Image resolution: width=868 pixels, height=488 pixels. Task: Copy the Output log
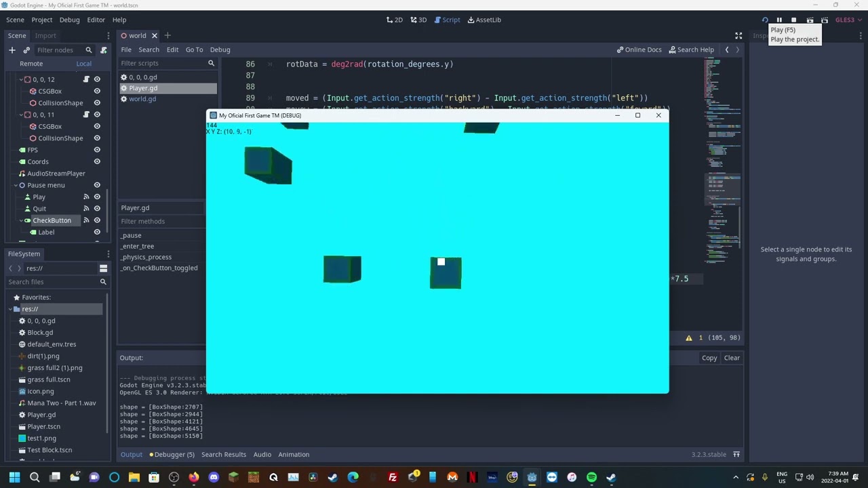click(709, 358)
